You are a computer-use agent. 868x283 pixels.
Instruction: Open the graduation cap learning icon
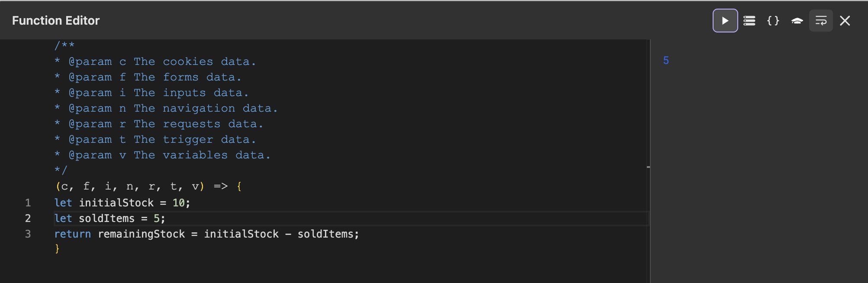click(x=797, y=21)
